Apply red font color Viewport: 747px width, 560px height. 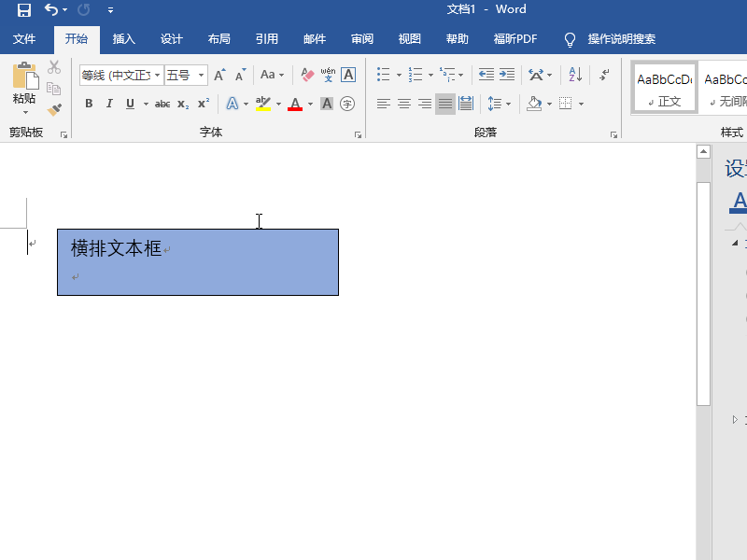[295, 104]
